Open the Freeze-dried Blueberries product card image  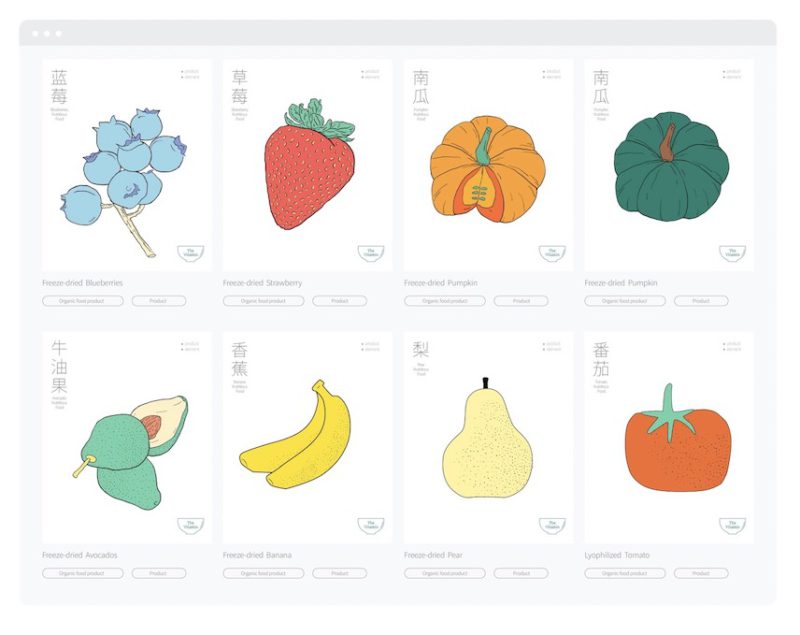(x=127, y=165)
